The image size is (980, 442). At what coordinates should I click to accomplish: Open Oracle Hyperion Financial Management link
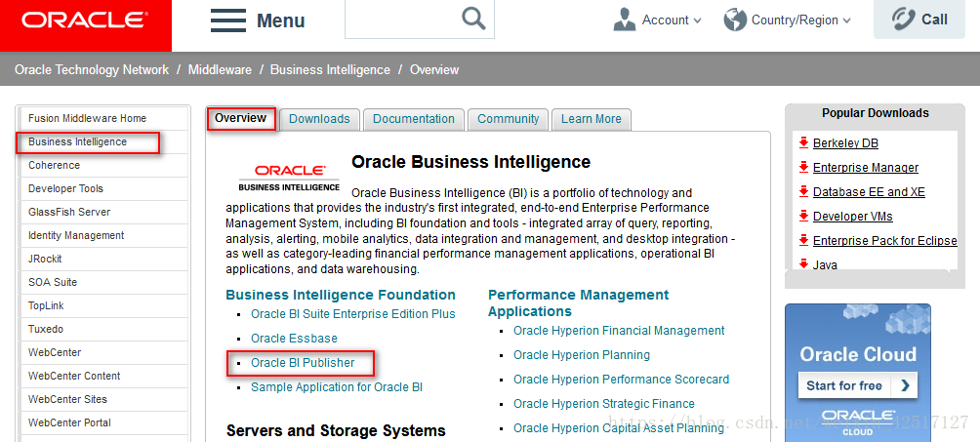pos(620,330)
